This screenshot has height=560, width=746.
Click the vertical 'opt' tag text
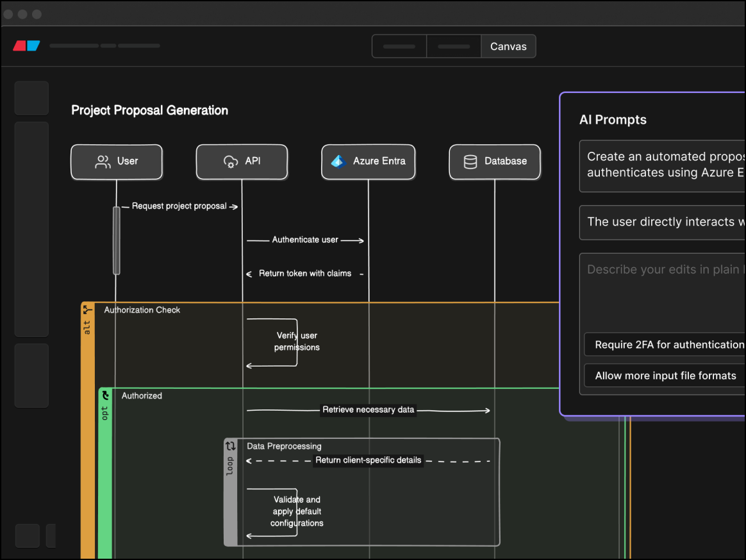coord(105,413)
